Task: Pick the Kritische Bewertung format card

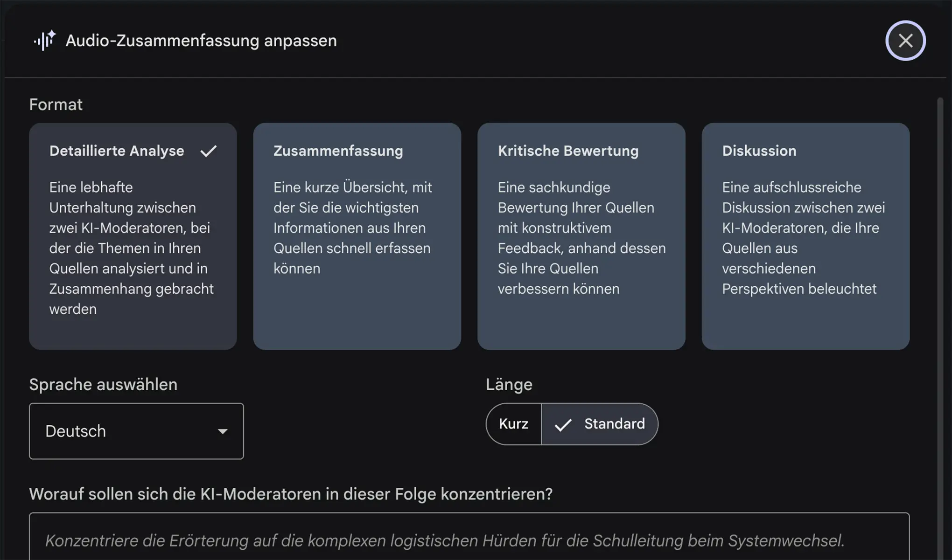Action: pyautogui.click(x=581, y=236)
